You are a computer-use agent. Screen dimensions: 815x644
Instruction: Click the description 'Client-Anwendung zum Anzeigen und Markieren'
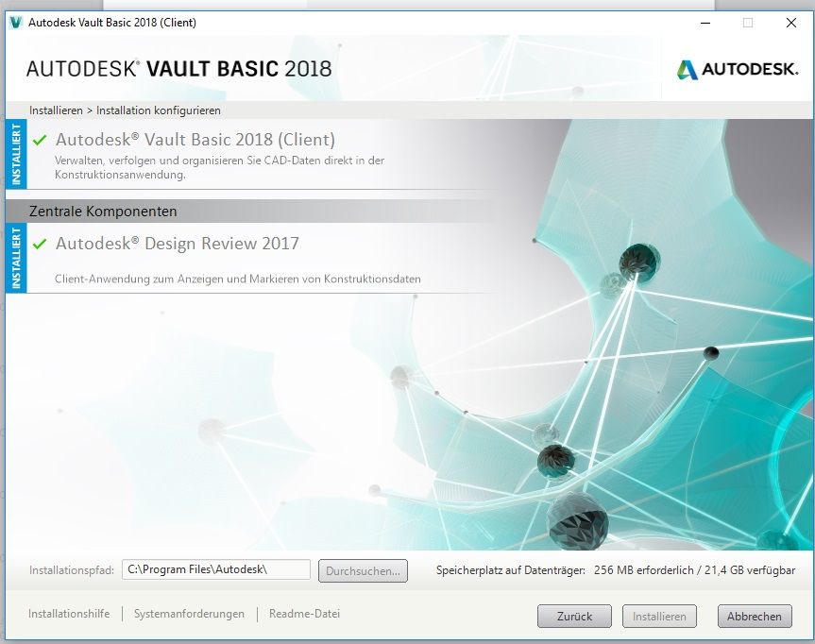point(238,280)
